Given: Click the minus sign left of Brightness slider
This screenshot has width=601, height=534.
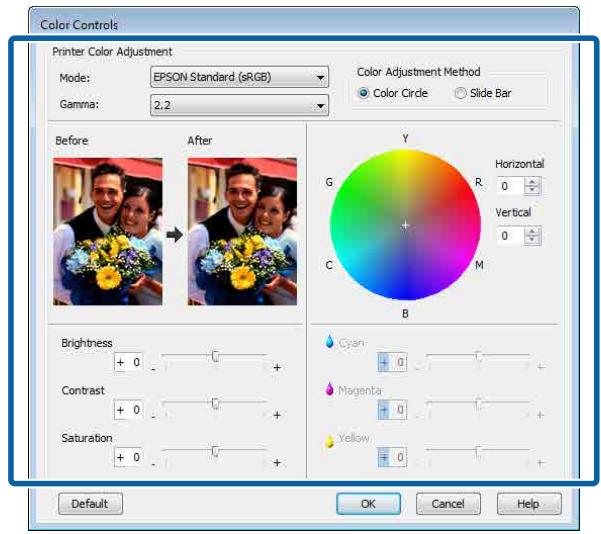Looking at the screenshot, I should 153,370.
